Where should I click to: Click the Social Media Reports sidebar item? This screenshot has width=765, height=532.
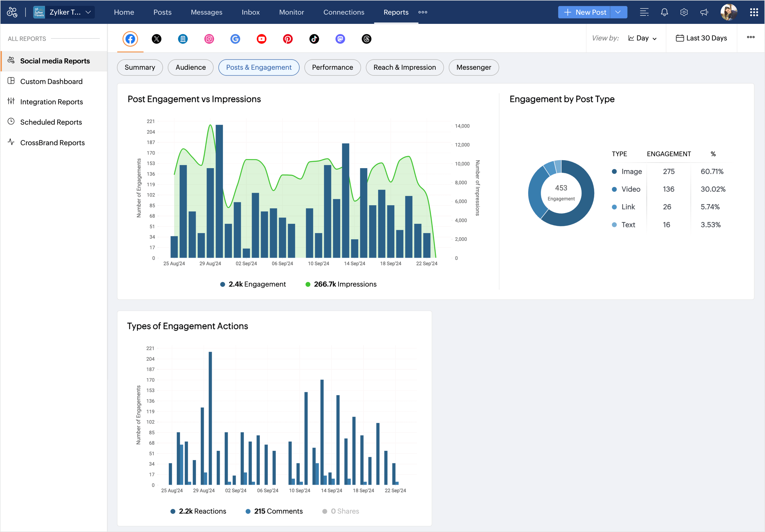pyautogui.click(x=54, y=60)
